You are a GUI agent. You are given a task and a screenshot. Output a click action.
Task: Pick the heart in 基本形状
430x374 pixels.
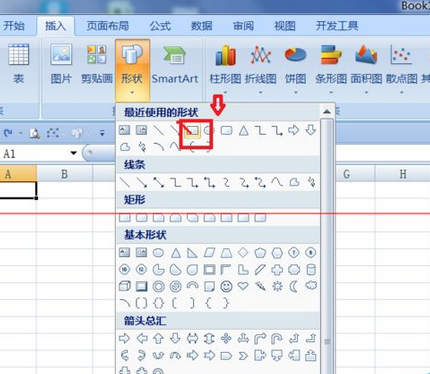[x=243, y=286]
